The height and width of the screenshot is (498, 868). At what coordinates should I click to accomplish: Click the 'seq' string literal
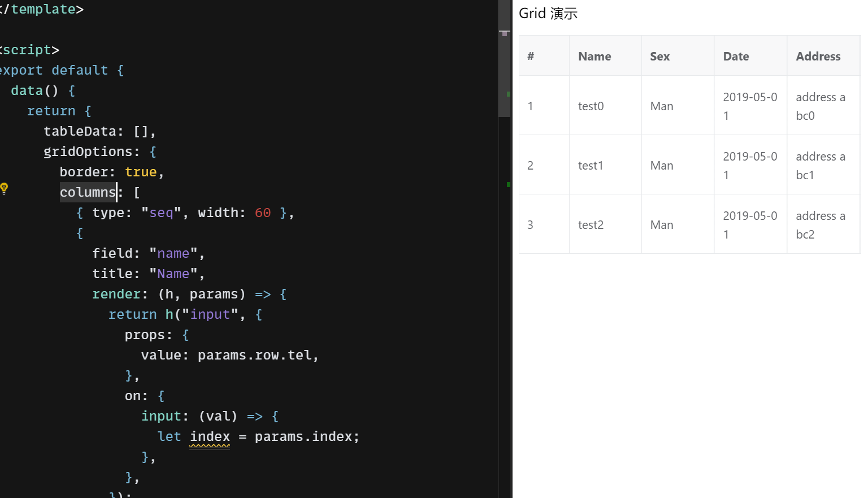(162, 213)
